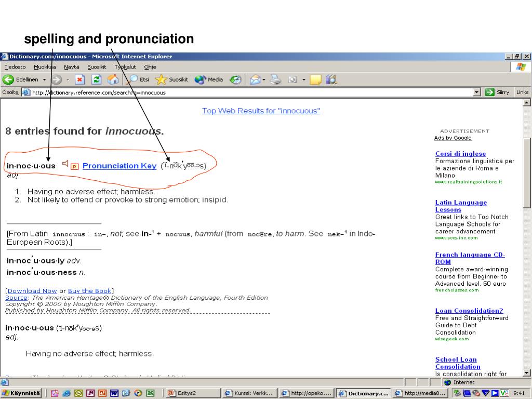Click the Buy the Book link

point(89,291)
